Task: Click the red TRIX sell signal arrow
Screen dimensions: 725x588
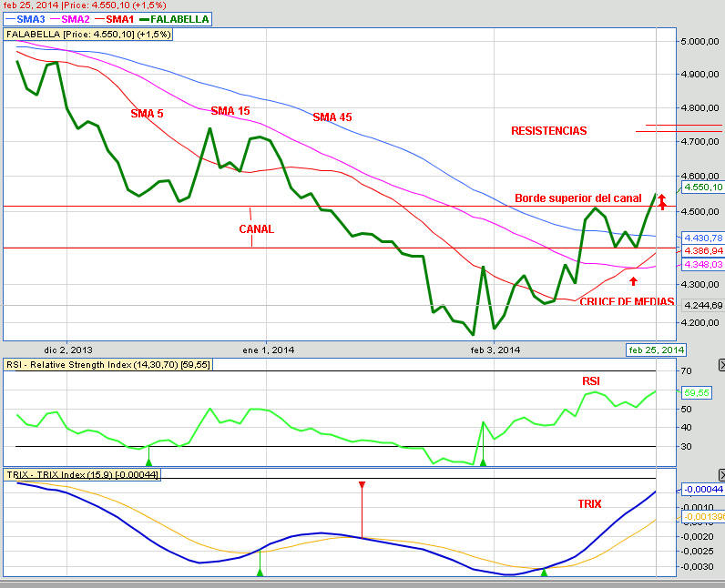Action: (x=362, y=486)
